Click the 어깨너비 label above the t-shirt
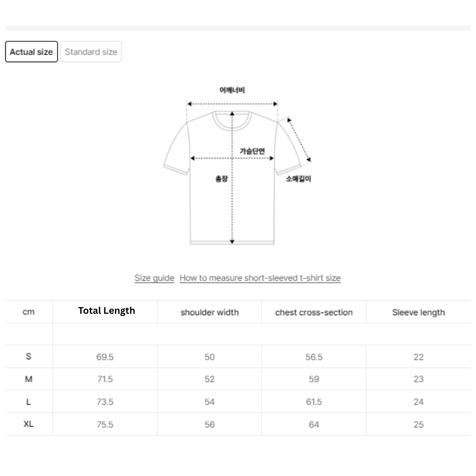Screen dimensions: 476x476 pos(232,90)
